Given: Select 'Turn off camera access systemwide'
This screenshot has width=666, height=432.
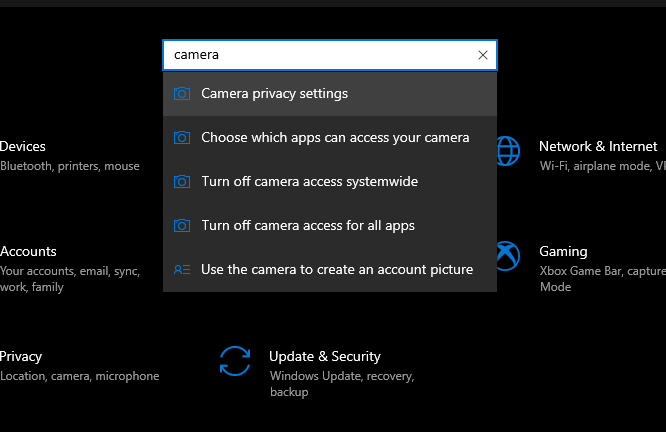Looking at the screenshot, I should tap(330, 181).
